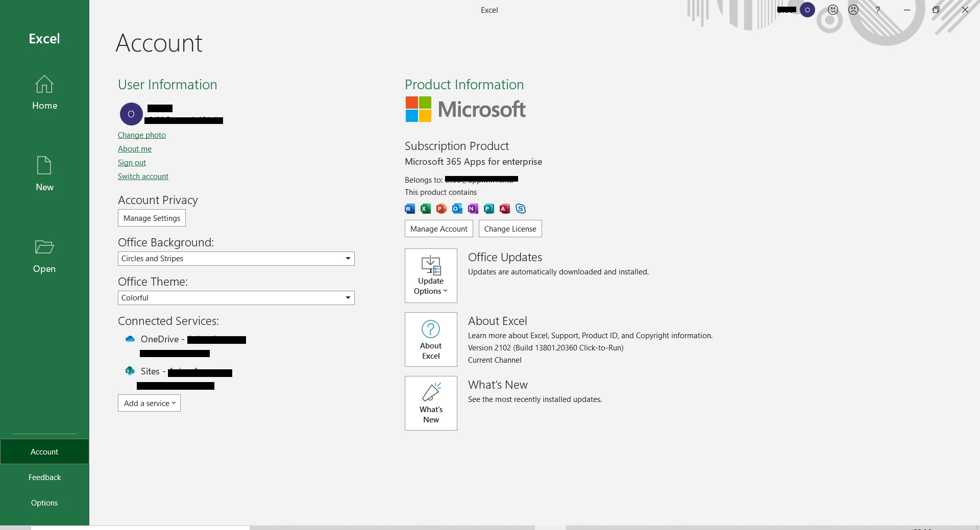Viewport: 980px width, 530px height.
Task: Open About Excel dialog
Action: (431, 339)
